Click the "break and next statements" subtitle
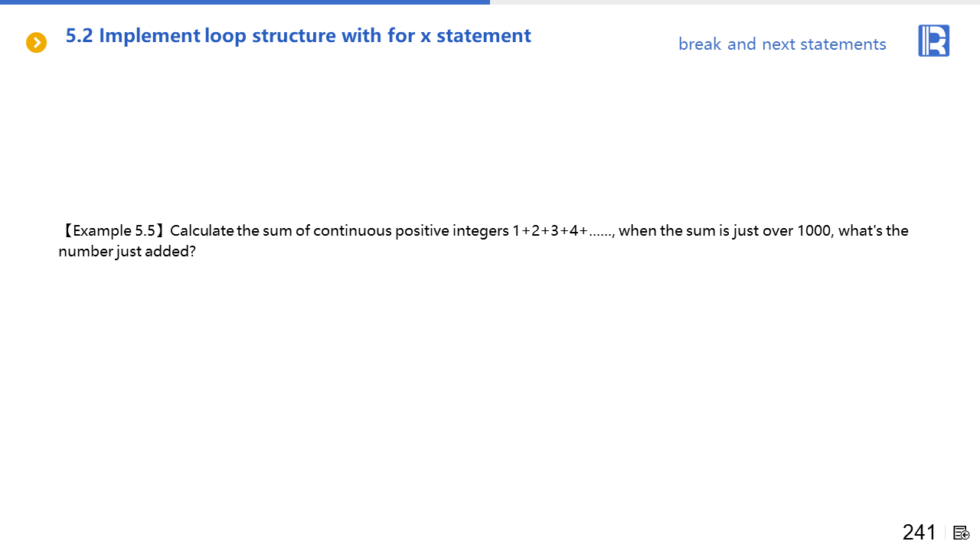The width and height of the screenshot is (980, 551). point(782,44)
